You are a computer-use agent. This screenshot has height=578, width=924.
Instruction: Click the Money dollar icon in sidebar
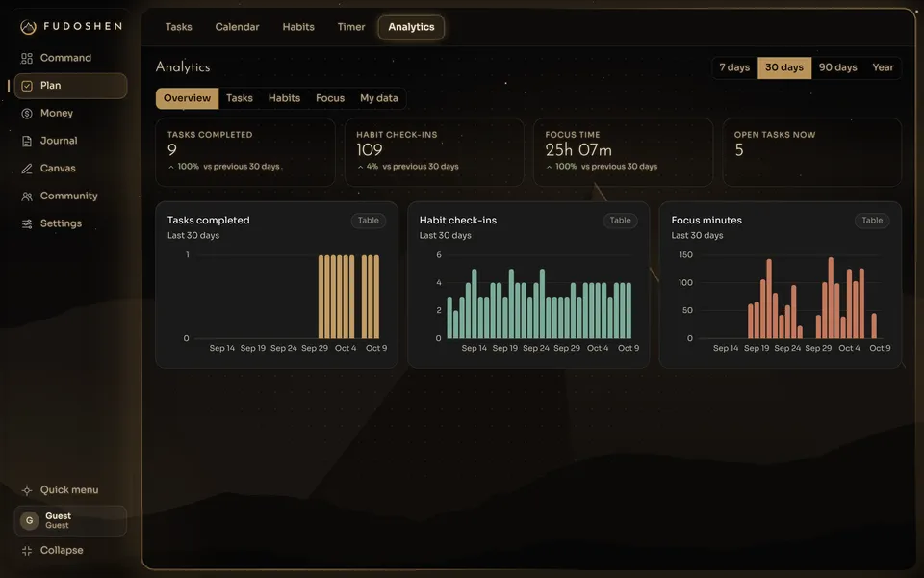click(27, 114)
